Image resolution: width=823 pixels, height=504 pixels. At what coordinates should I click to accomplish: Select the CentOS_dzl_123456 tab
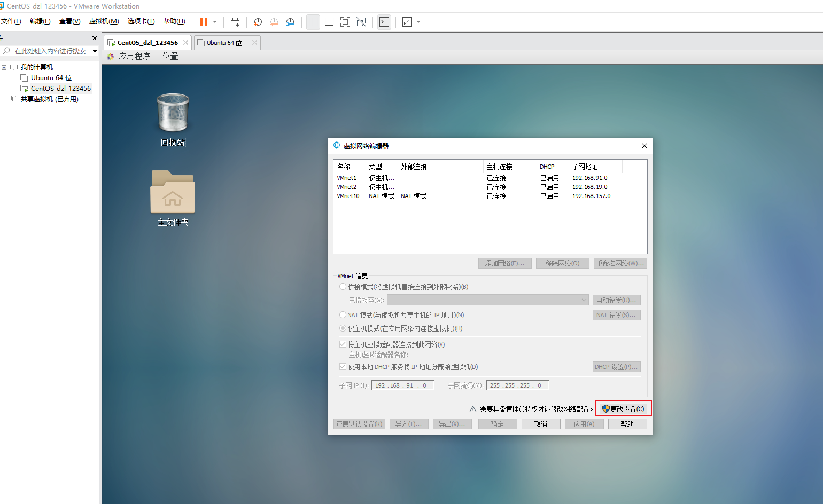click(147, 43)
